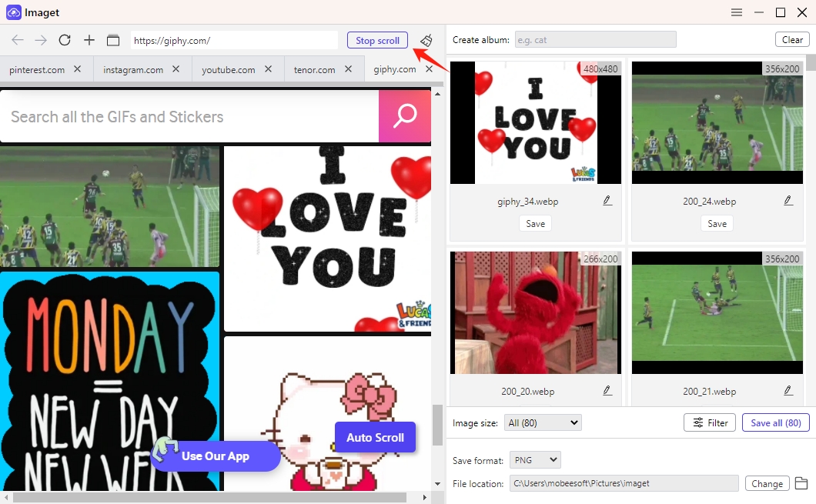Open the Hello Kitty GIF on Giphy
816x504 pixels.
[327, 414]
